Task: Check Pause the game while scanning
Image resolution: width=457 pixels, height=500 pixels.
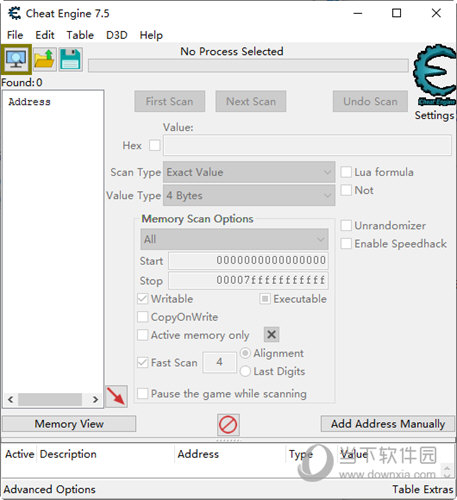Action: [x=142, y=394]
